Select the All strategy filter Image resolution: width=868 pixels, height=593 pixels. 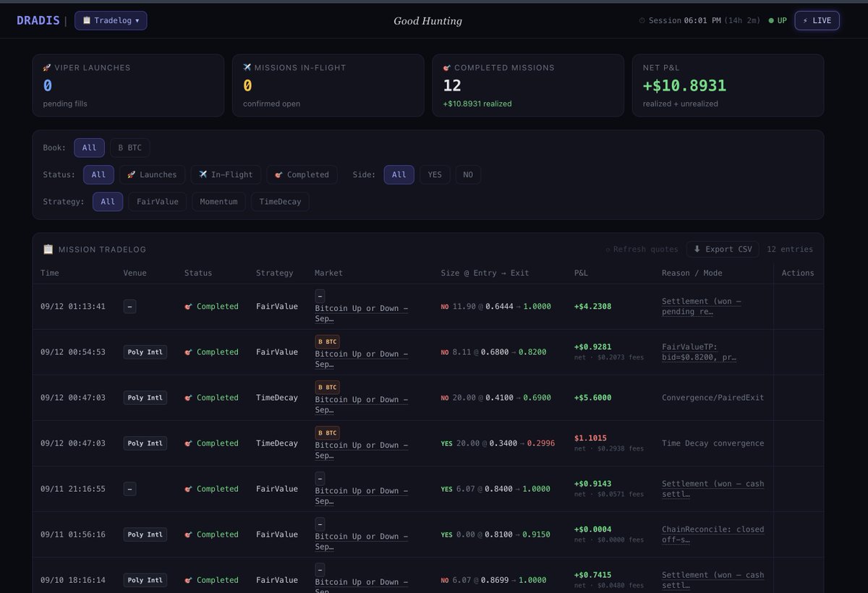point(108,202)
